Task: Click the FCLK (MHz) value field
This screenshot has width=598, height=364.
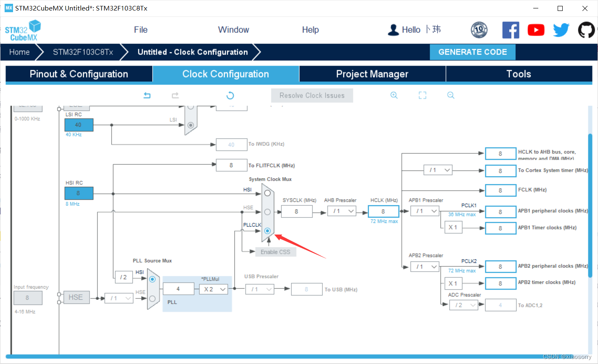Action: (x=500, y=190)
